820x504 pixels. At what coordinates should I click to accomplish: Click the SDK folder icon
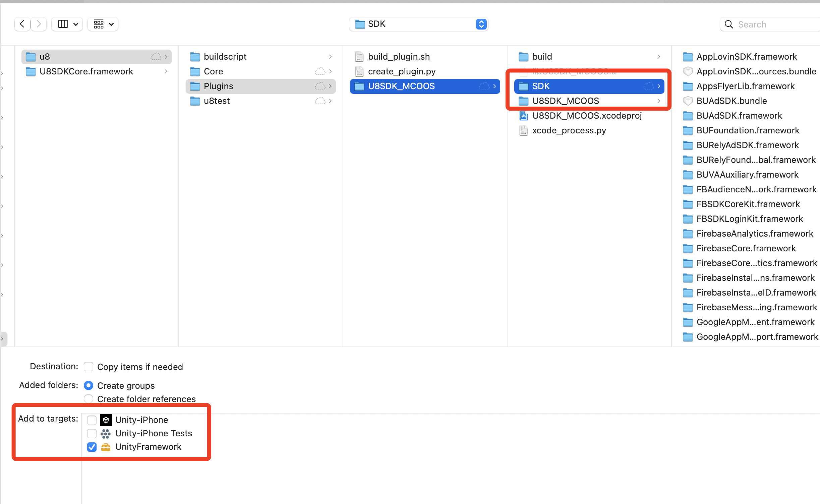pyautogui.click(x=523, y=85)
